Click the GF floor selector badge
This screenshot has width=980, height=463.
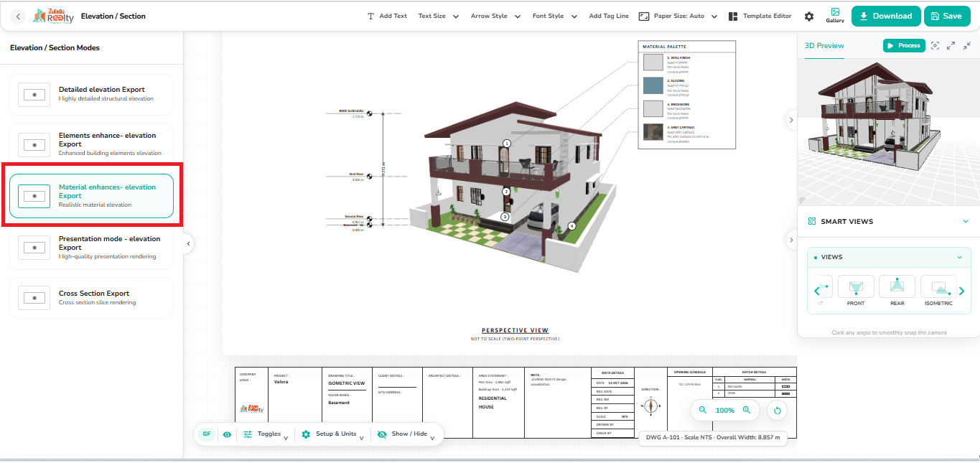click(206, 434)
